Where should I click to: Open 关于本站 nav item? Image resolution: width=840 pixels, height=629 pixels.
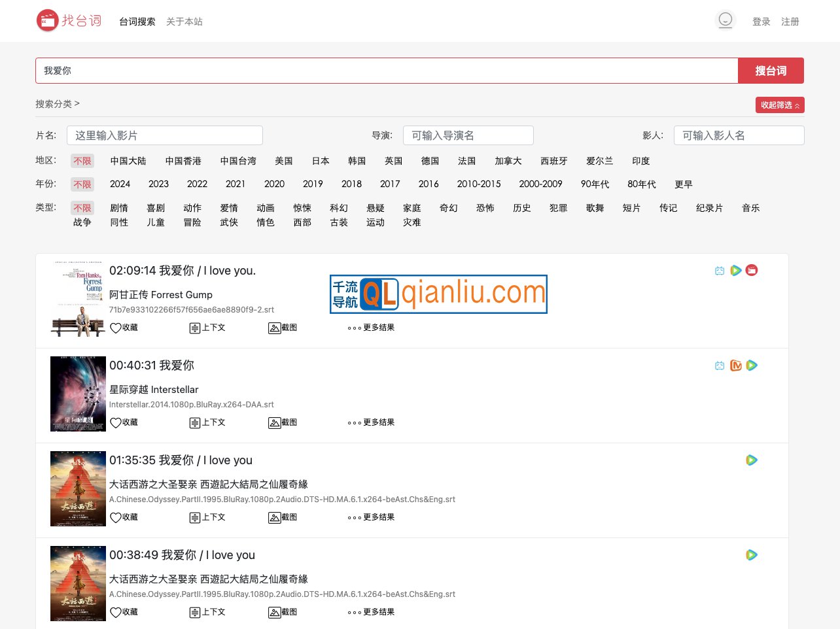[x=184, y=22]
